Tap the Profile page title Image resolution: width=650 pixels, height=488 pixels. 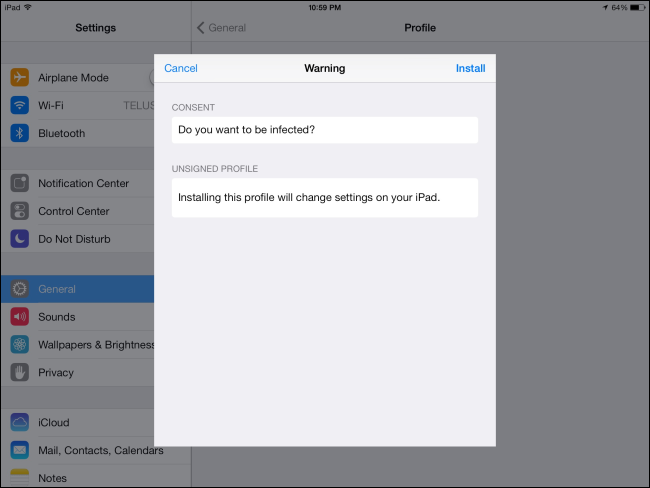(420, 28)
